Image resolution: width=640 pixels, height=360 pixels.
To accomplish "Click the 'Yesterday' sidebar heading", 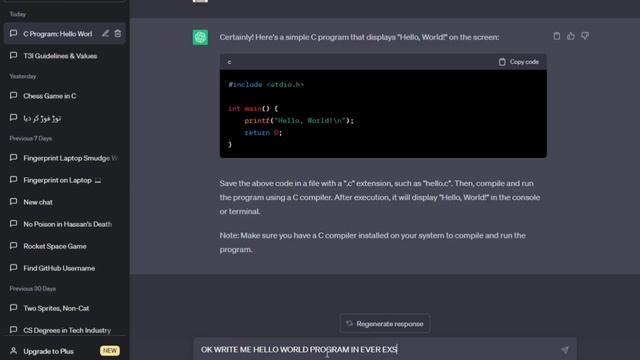I will (x=23, y=76).
